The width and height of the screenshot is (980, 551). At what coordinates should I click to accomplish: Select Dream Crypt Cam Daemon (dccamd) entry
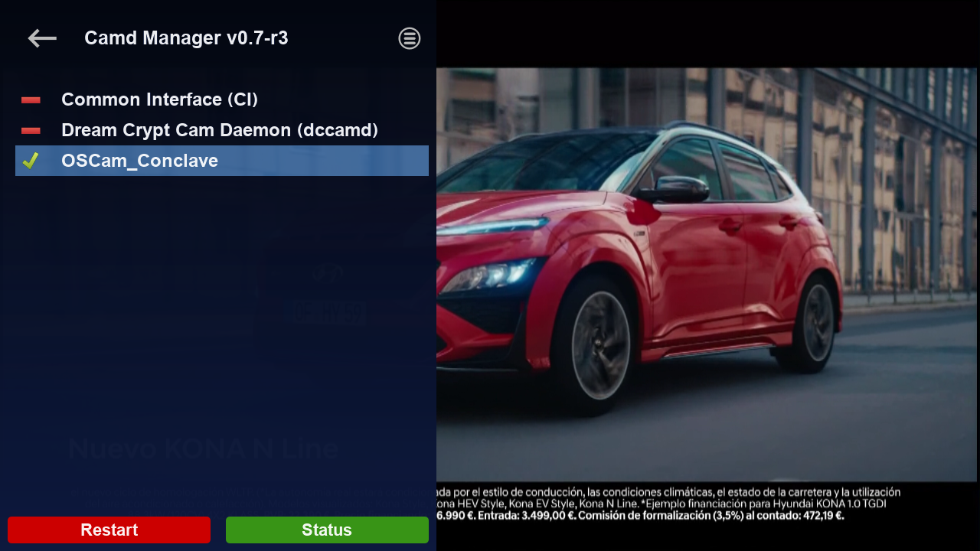point(220,130)
